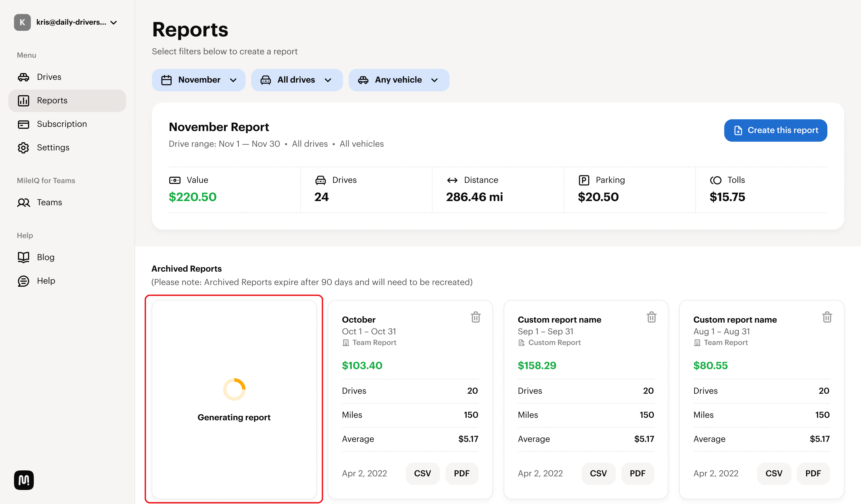
Task: Click the Subscription card icon
Action: [x=23, y=124]
